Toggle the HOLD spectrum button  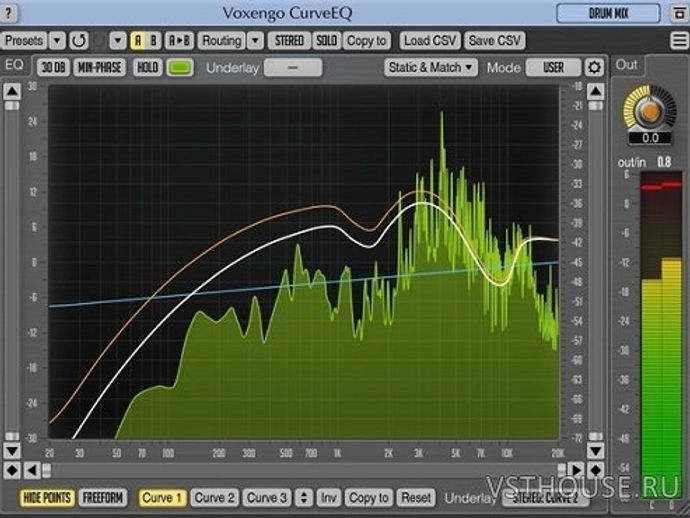tap(147, 68)
